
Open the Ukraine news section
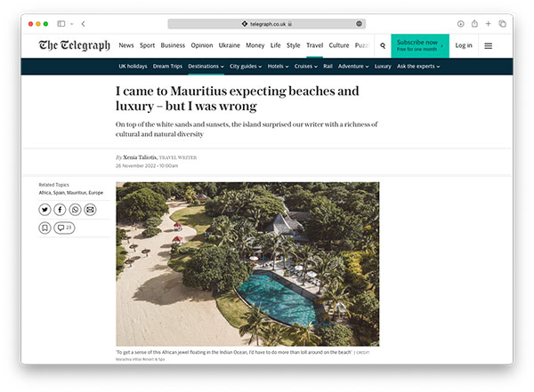tap(230, 45)
